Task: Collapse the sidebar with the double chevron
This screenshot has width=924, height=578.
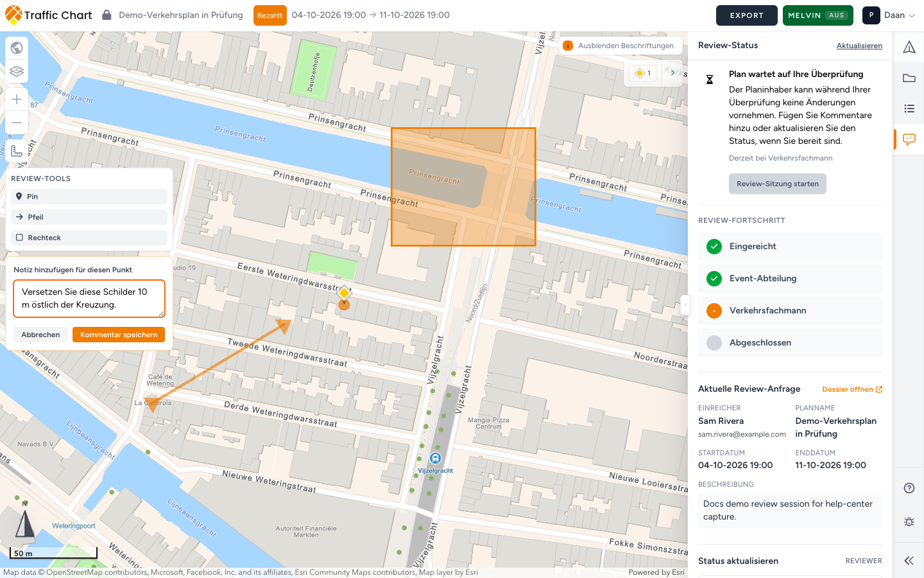Action: pyautogui.click(x=909, y=561)
